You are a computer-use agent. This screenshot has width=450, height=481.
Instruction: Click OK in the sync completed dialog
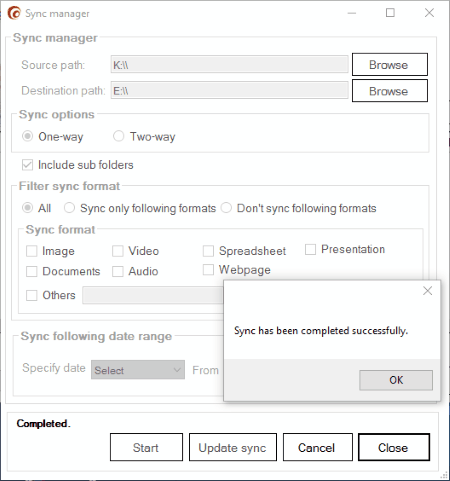tap(396, 380)
